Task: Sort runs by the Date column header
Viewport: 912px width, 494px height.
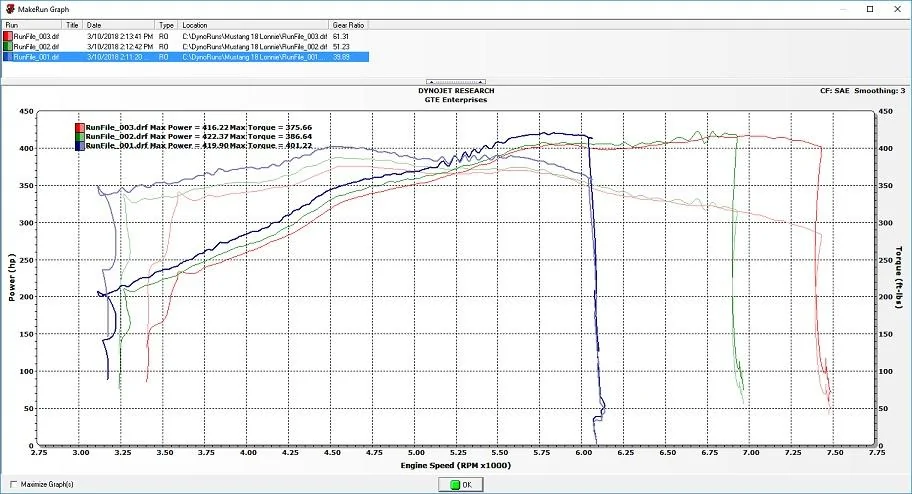Action: 119,25
